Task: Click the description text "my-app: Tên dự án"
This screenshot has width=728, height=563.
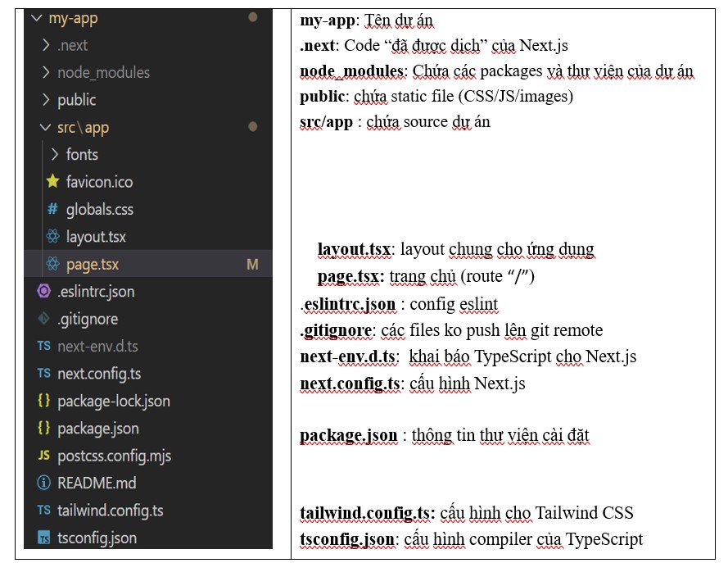Action: [366, 21]
